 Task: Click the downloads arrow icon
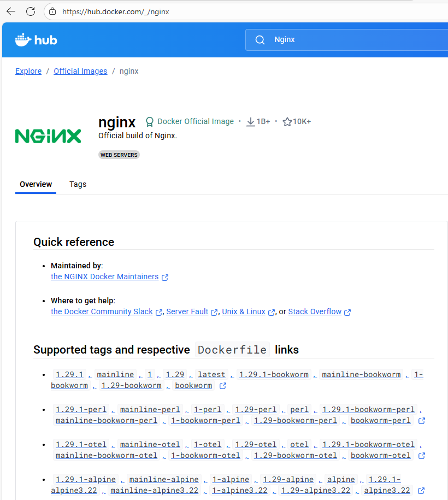(251, 122)
